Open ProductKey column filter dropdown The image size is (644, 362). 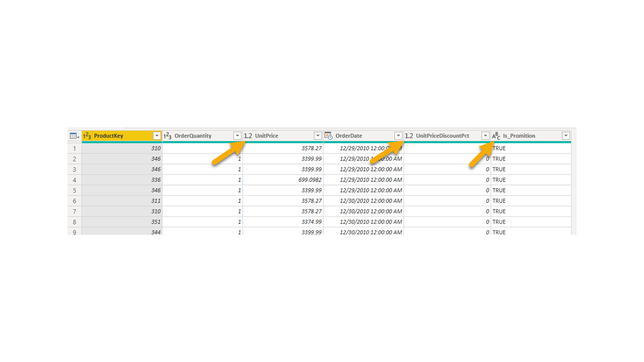[157, 136]
